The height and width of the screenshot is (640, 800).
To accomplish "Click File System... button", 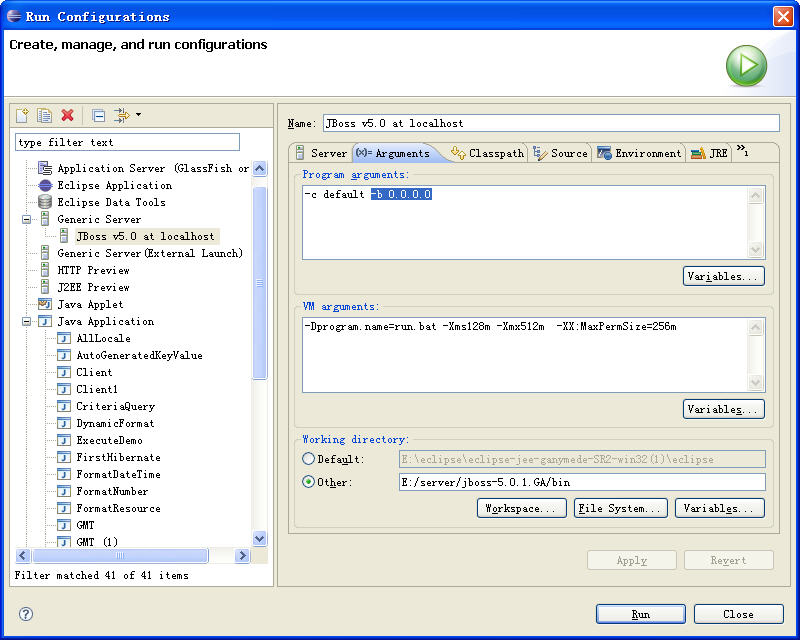I will 620,508.
